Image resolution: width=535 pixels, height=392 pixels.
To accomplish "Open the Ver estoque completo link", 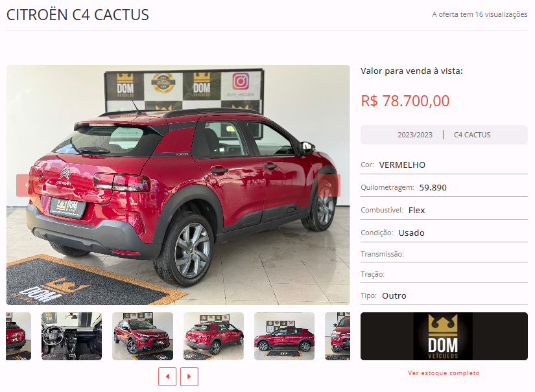I will [x=444, y=373].
